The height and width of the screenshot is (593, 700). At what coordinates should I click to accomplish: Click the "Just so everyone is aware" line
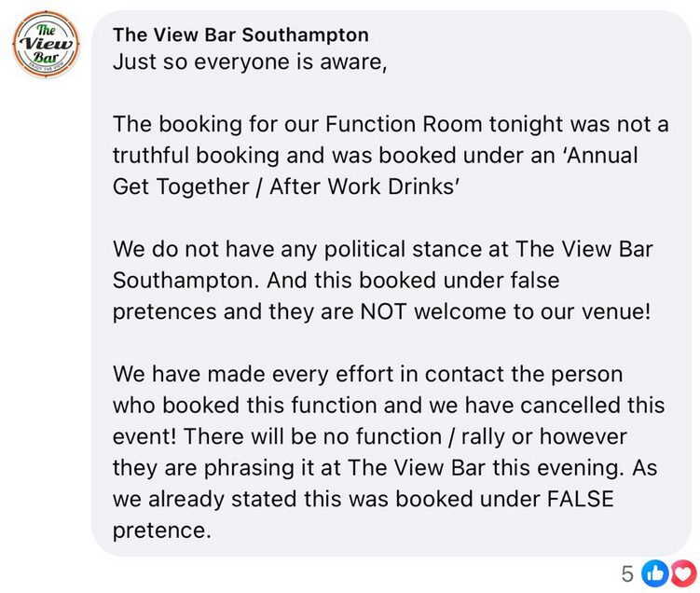click(248, 63)
